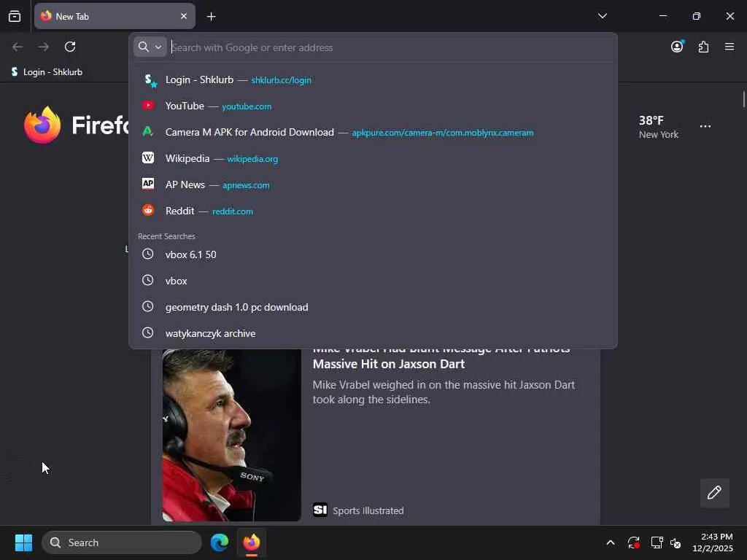Choose recent search geometry dash 1.0 pc download

[x=373, y=307]
